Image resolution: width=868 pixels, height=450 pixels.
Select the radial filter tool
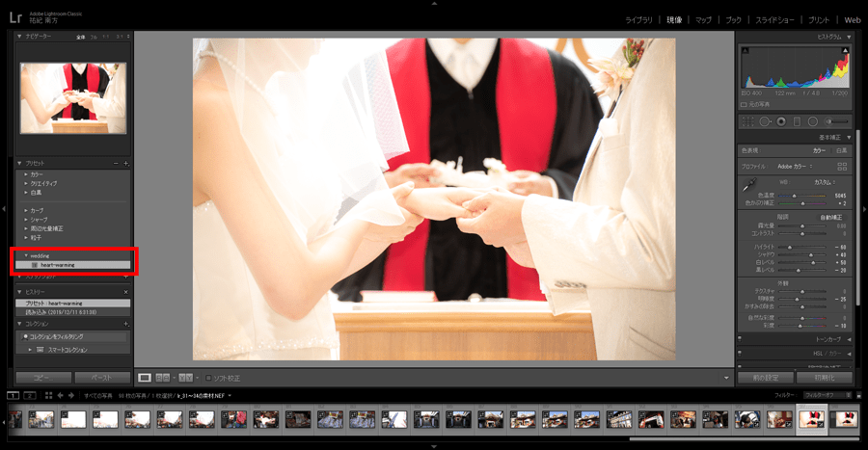pyautogui.click(x=813, y=121)
